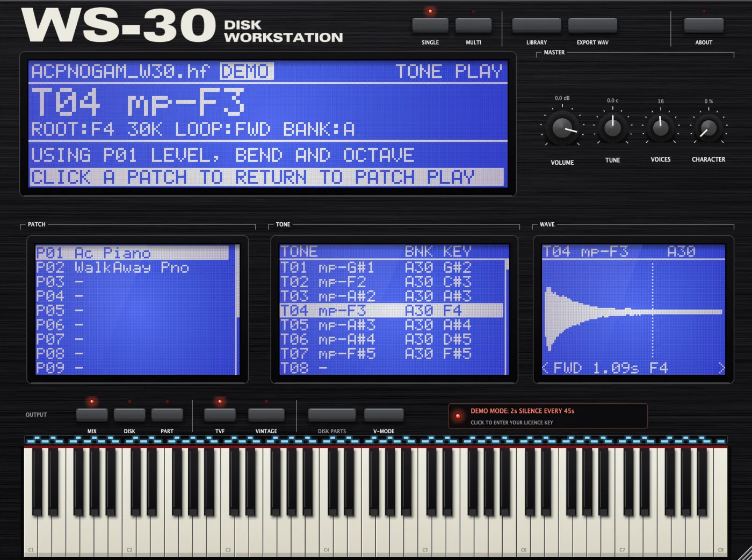Select empty patch slot P05
752x560 pixels.
[x=132, y=311]
